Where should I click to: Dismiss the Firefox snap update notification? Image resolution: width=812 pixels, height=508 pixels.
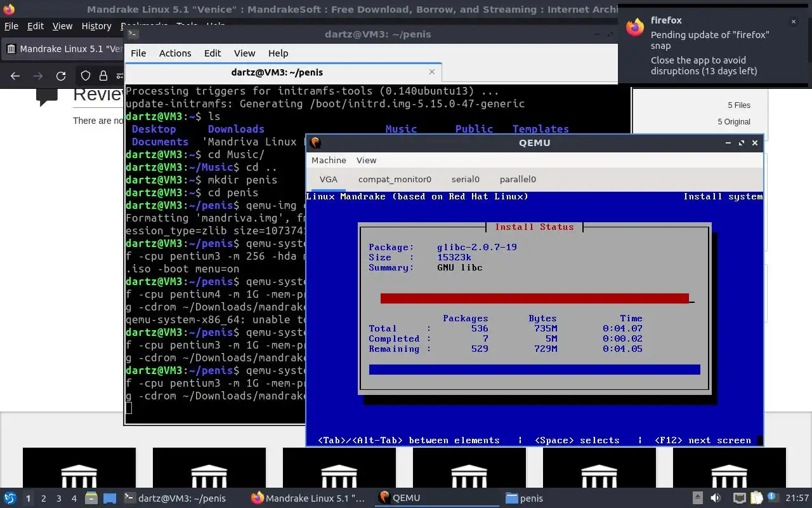[793, 22]
